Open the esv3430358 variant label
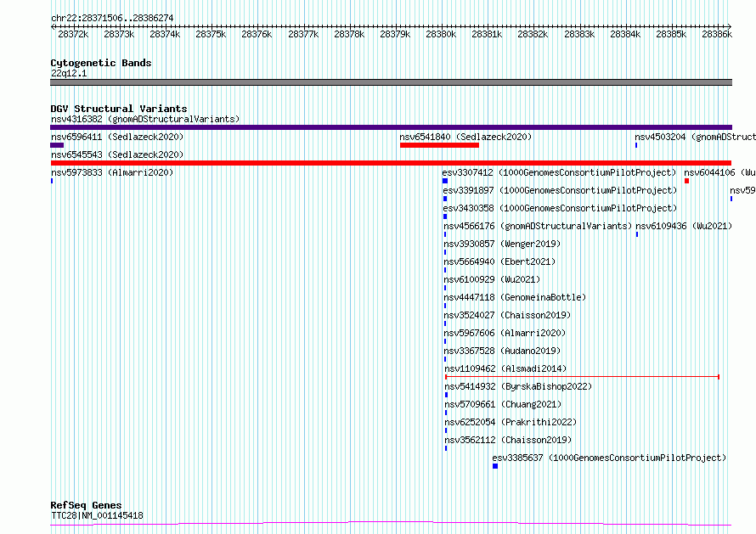The height and width of the screenshot is (534, 756). pyautogui.click(x=560, y=208)
